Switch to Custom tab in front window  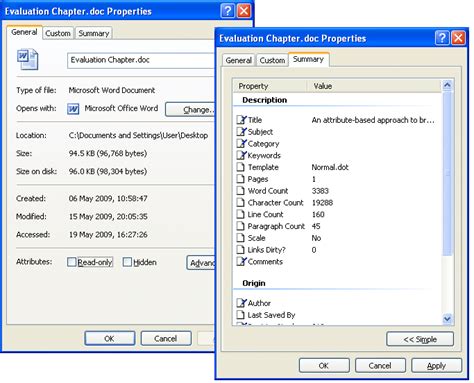pyautogui.click(x=272, y=60)
